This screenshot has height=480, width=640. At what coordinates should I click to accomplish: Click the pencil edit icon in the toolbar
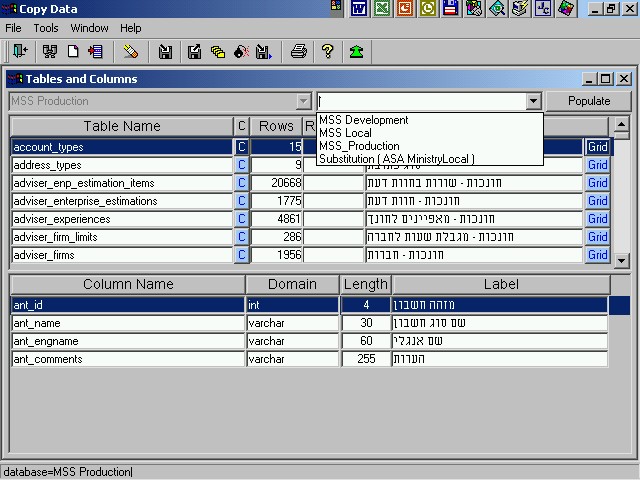131,51
